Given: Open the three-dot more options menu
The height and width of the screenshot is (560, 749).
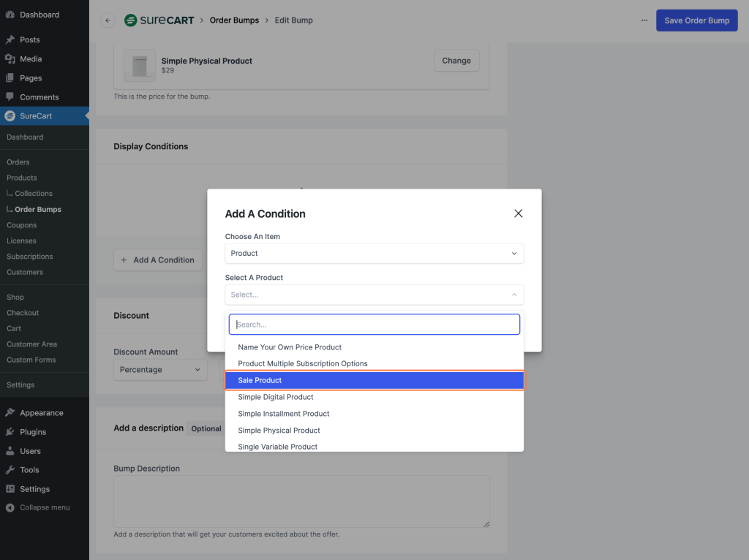Looking at the screenshot, I should point(644,20).
